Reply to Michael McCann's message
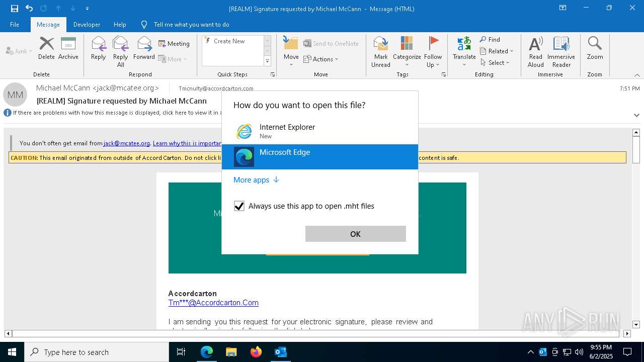The height and width of the screenshot is (362, 644). point(99,48)
